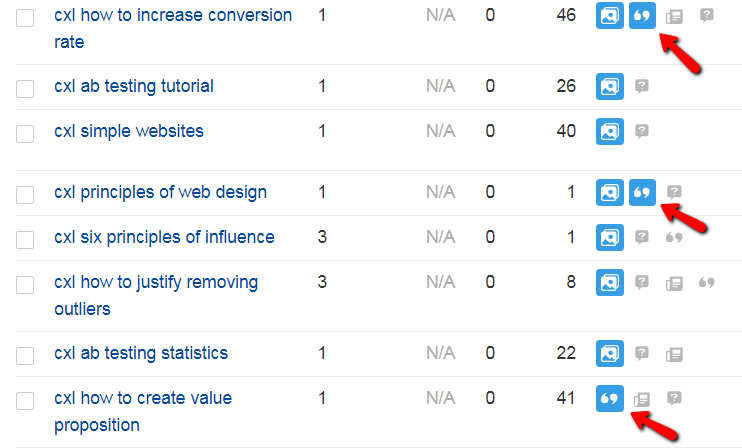Click gray question icon in 'create value proposition' row
This screenshot has width=742, height=448.
tap(674, 398)
